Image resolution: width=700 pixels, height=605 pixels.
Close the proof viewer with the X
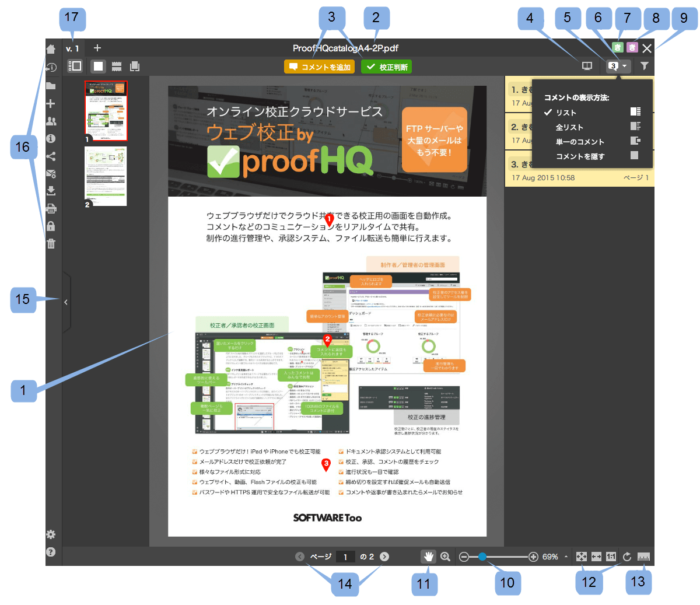pyautogui.click(x=647, y=48)
